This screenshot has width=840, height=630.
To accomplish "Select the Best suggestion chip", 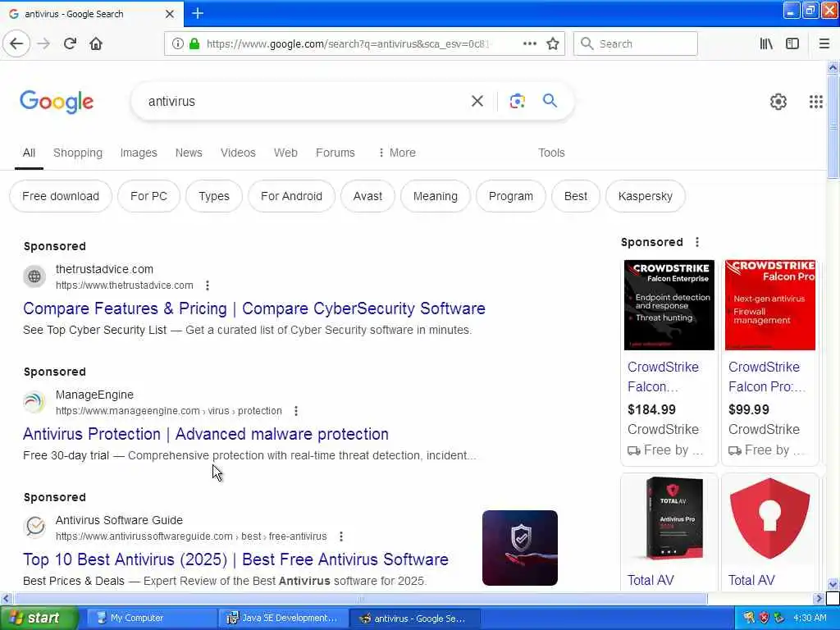I will (x=575, y=196).
